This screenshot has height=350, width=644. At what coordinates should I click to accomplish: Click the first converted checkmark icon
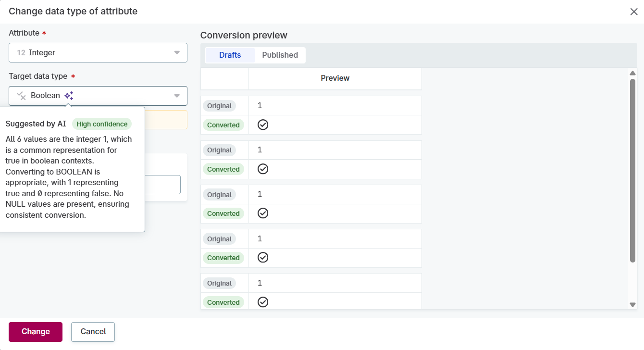[x=263, y=125]
